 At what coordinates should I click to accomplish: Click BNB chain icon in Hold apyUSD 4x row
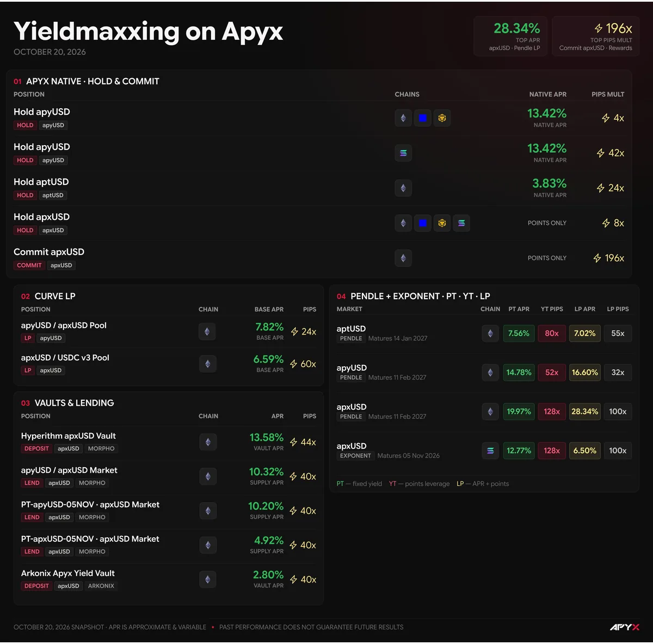point(442,118)
